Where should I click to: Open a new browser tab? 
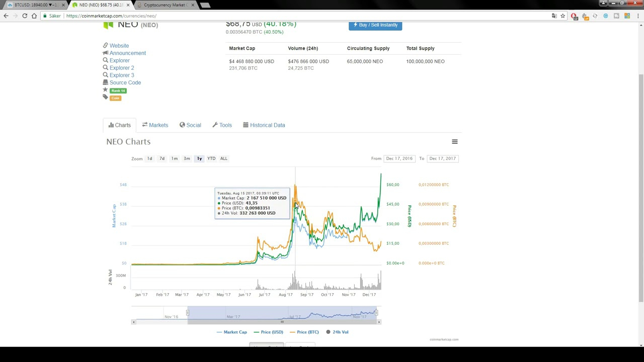click(205, 5)
